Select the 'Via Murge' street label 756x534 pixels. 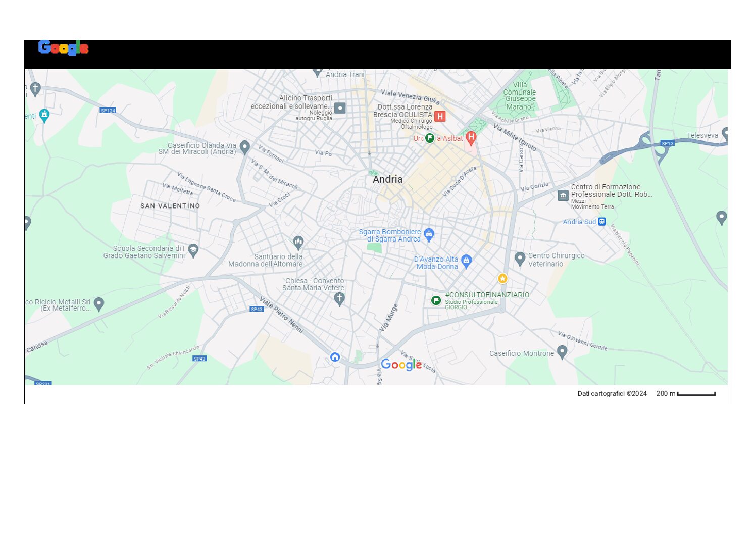(x=388, y=317)
